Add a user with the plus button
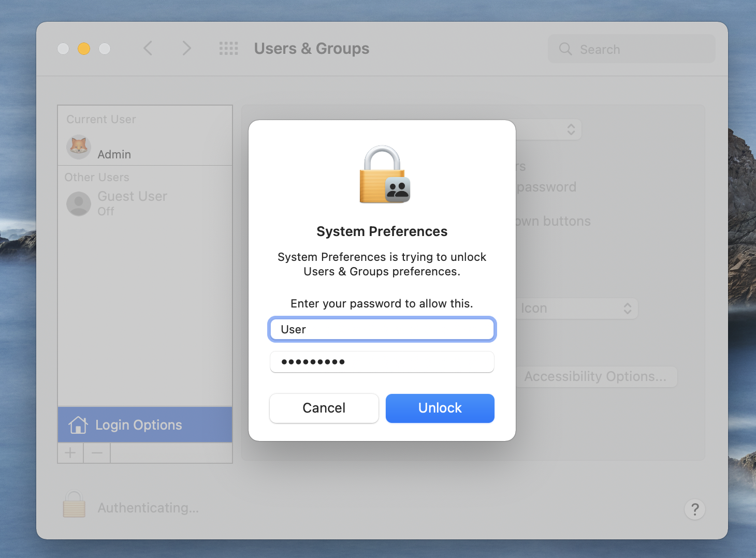The height and width of the screenshot is (558, 756). (70, 453)
